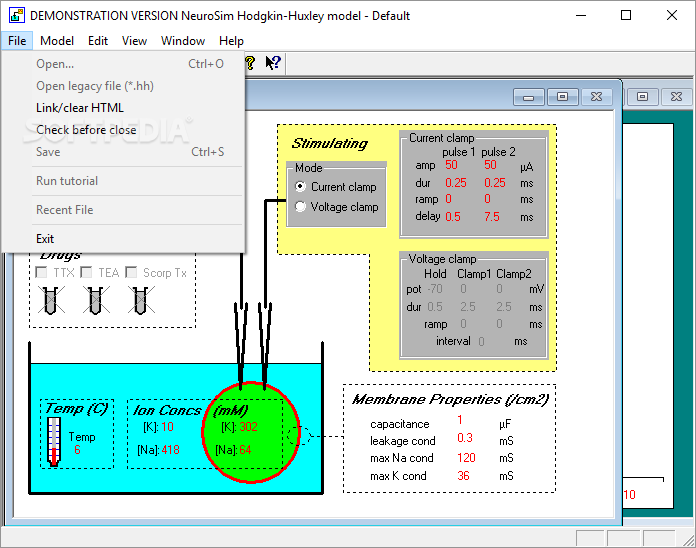The height and width of the screenshot is (548, 696).
Task: Edit pulse 2 ramp value 0
Action: pos(487,199)
